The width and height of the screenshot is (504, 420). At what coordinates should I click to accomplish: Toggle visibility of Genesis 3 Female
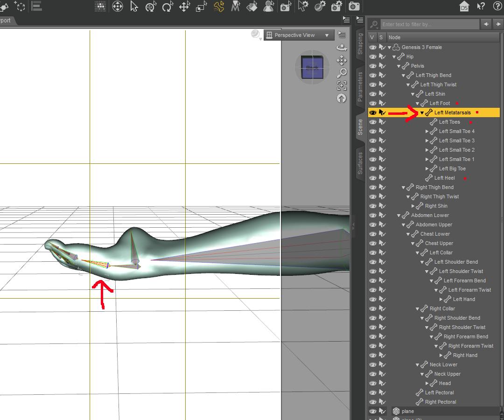pyautogui.click(x=372, y=47)
